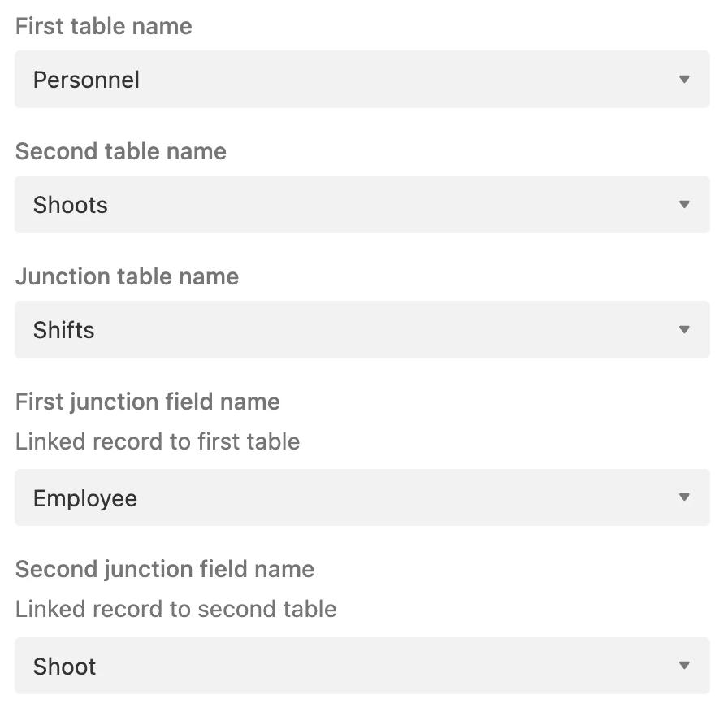This screenshot has width=728, height=721.
Task: Click the caret icon in the Employee field
Action: [x=684, y=497]
